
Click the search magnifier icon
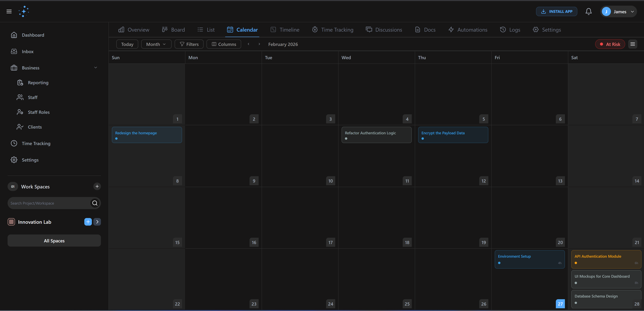pyautogui.click(x=95, y=203)
